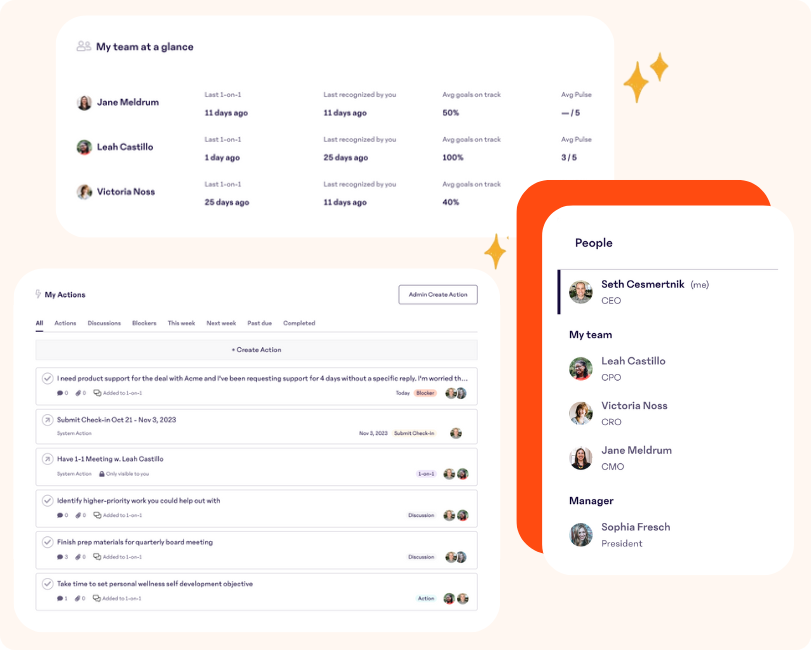Click attachment icon on 'Finish prep materials' action
The width and height of the screenshot is (811, 650).
(x=79, y=557)
